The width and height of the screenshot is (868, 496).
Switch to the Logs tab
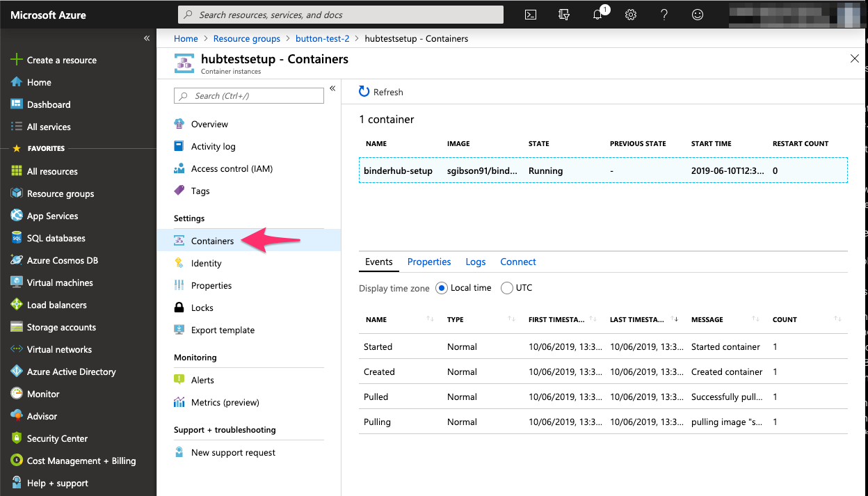tap(476, 262)
